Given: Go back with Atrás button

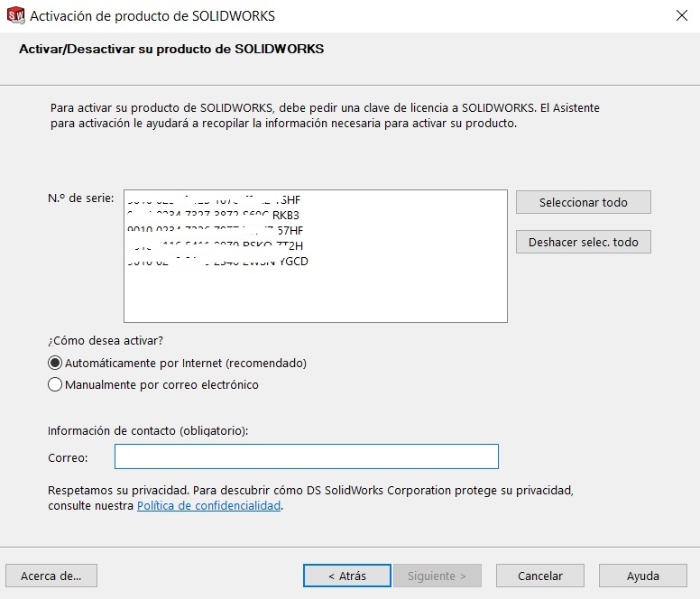Looking at the screenshot, I should pos(347,576).
